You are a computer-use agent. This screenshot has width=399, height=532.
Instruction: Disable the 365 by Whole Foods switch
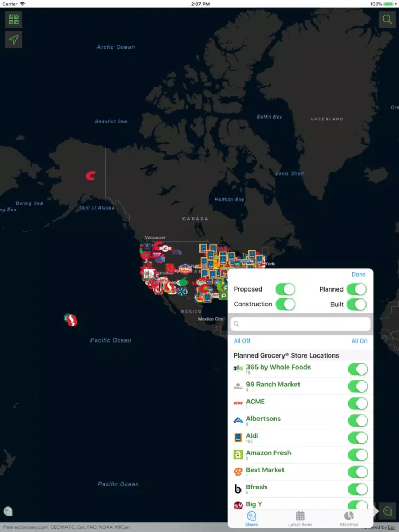click(x=358, y=369)
